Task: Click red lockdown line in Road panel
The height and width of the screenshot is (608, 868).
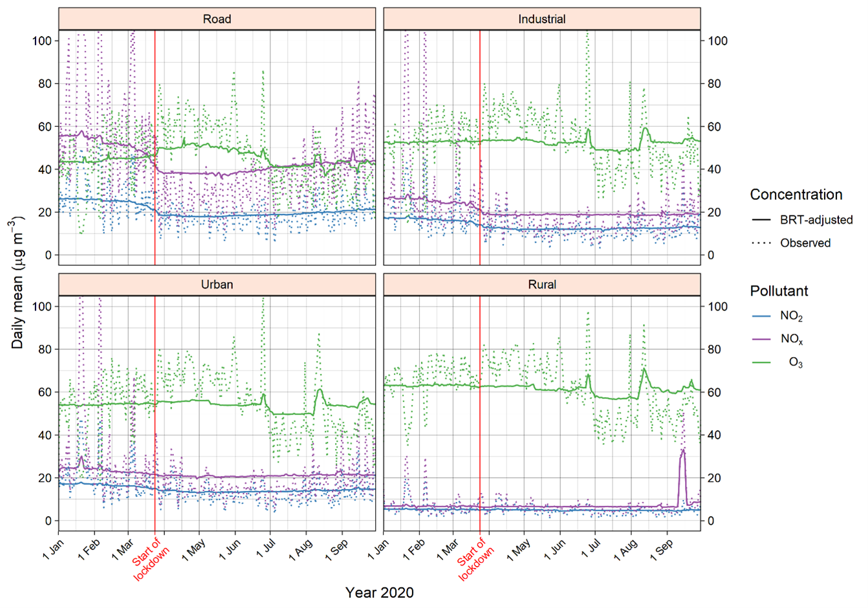Action: coord(155,147)
